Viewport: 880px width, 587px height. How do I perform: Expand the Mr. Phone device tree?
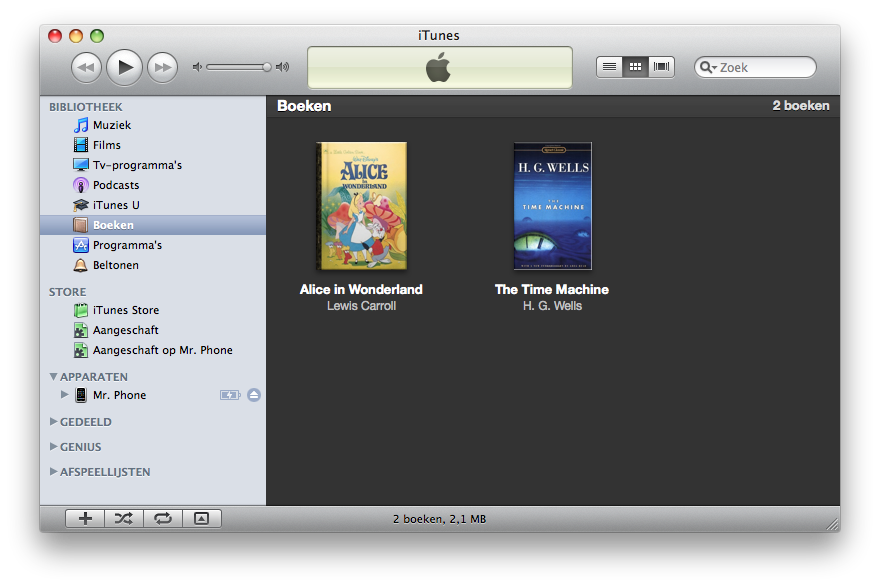point(65,395)
